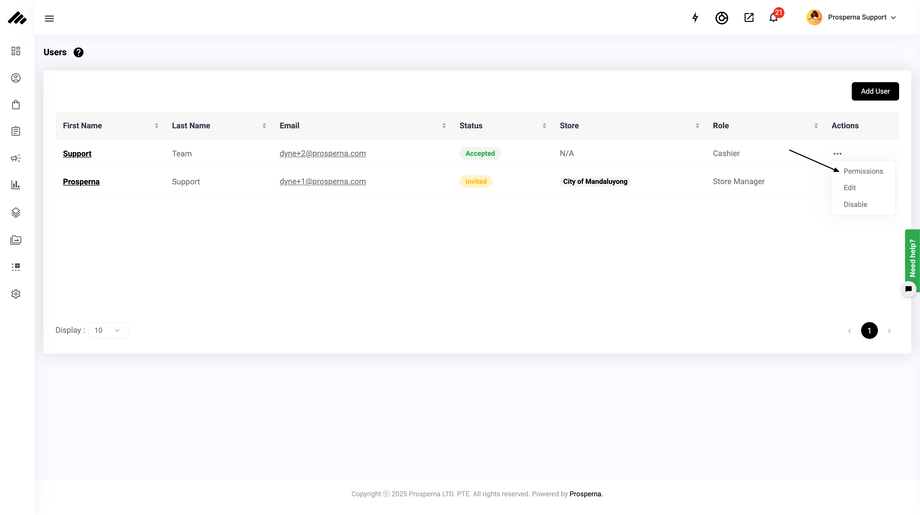The image size is (920, 515).
Task: Click the Add User button
Action: tap(875, 92)
